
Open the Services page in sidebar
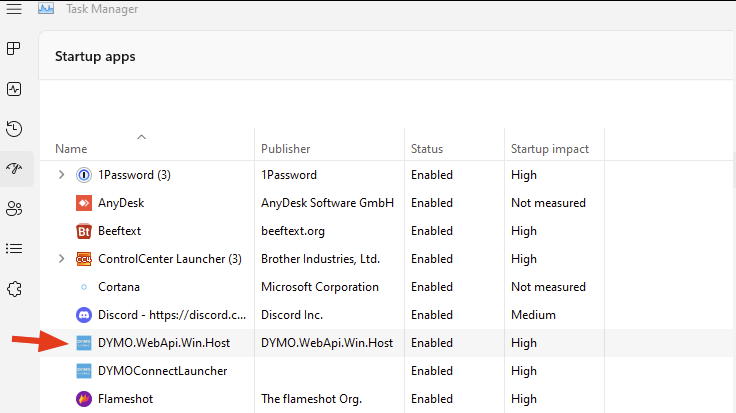[x=14, y=289]
